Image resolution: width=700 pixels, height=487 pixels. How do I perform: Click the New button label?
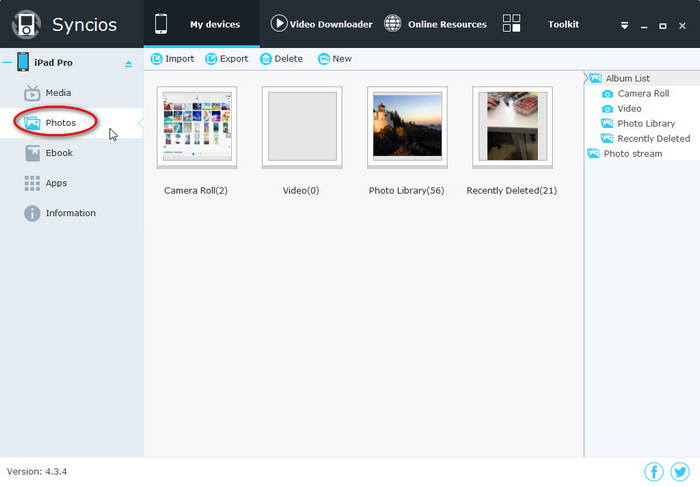click(x=342, y=59)
